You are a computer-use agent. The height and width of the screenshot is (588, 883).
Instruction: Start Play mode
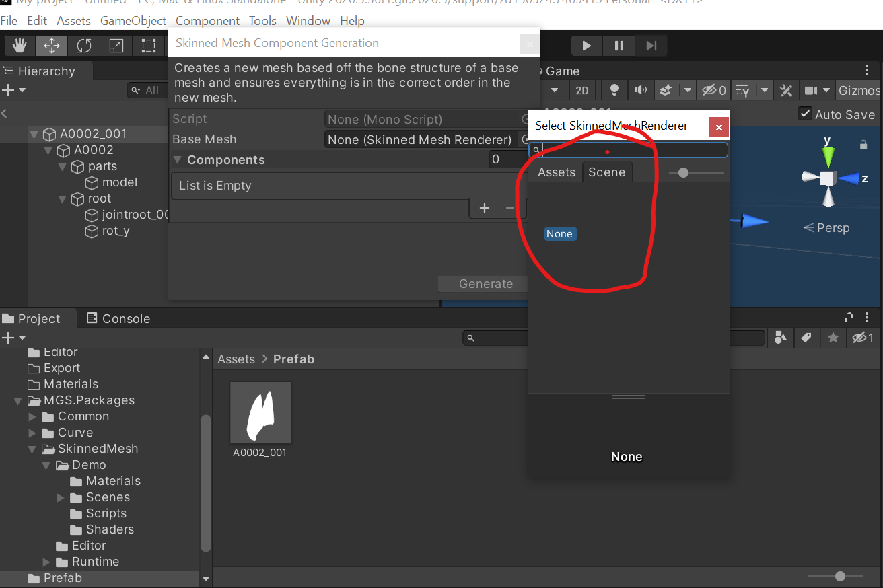(x=587, y=46)
